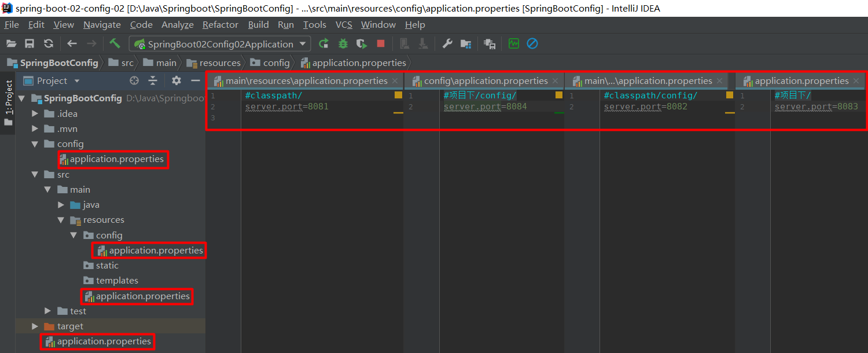The image size is (868, 353).
Task: Open the VCS menu
Action: coord(344,25)
